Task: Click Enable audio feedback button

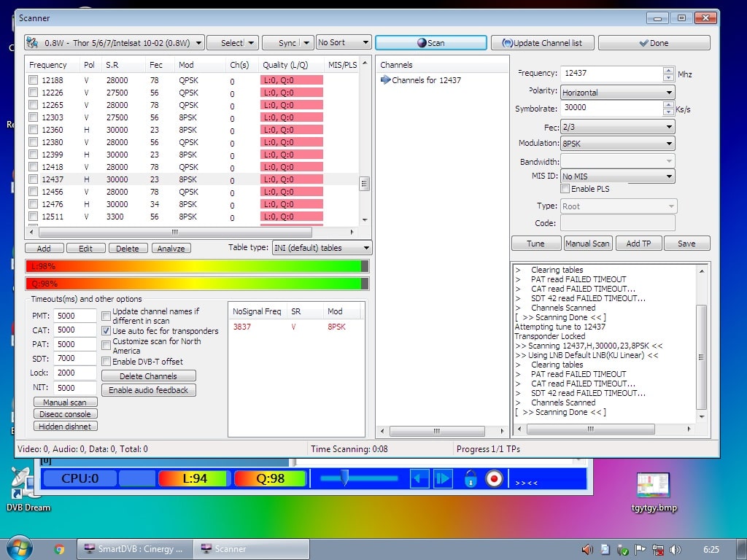Action: 148,390
